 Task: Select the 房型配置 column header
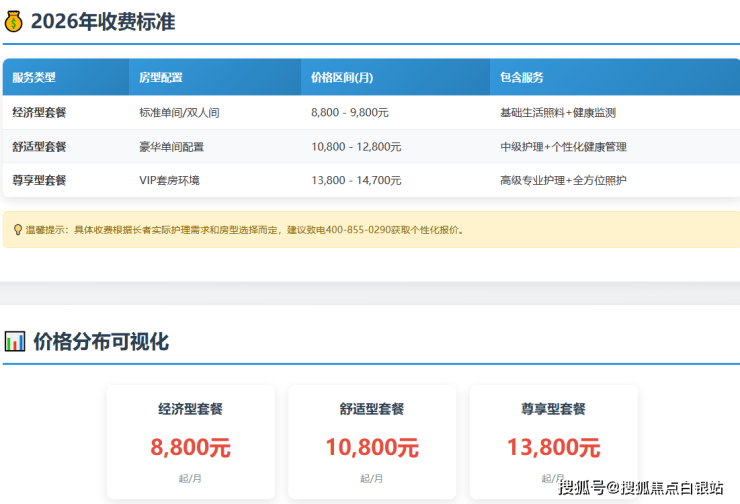pyautogui.click(x=160, y=77)
